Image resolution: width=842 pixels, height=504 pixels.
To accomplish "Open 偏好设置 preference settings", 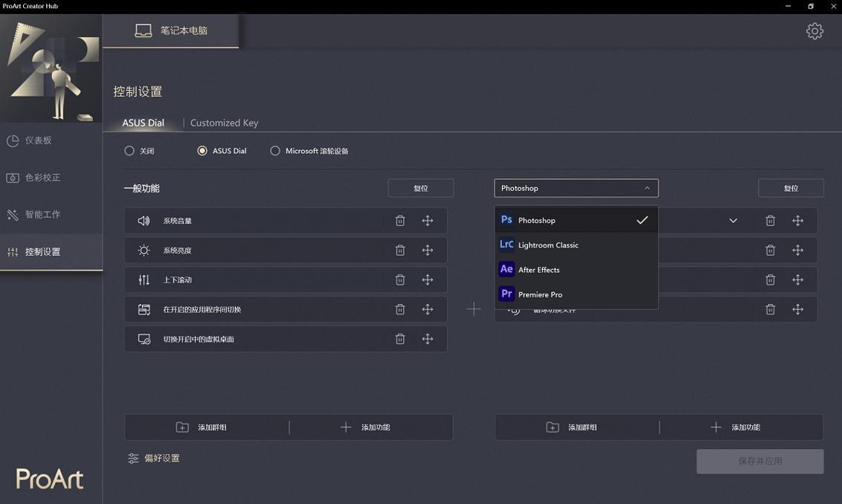I will click(x=153, y=458).
